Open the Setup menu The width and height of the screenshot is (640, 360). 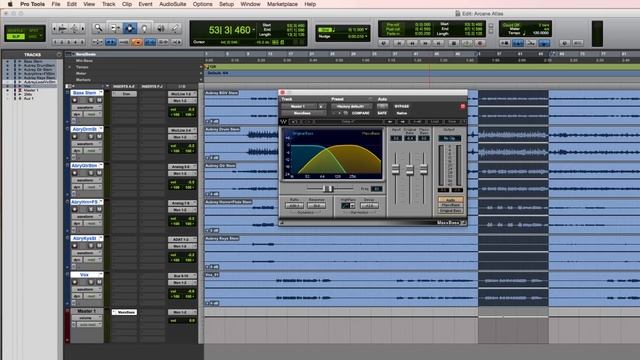226,4
